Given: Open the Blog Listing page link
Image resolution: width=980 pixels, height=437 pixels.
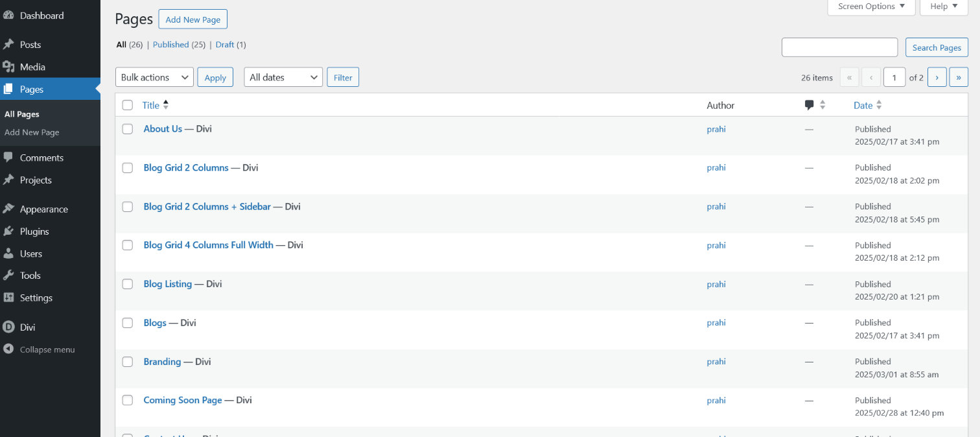Looking at the screenshot, I should tap(168, 284).
